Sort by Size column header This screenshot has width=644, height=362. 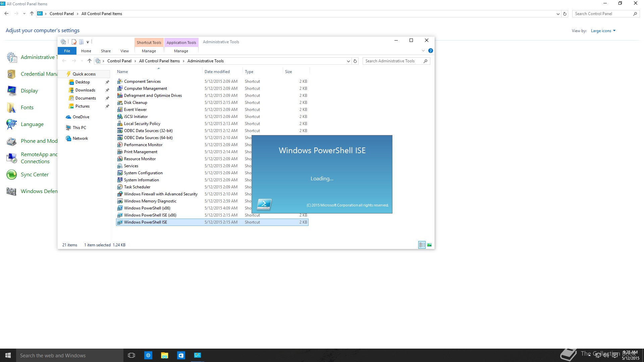point(296,71)
